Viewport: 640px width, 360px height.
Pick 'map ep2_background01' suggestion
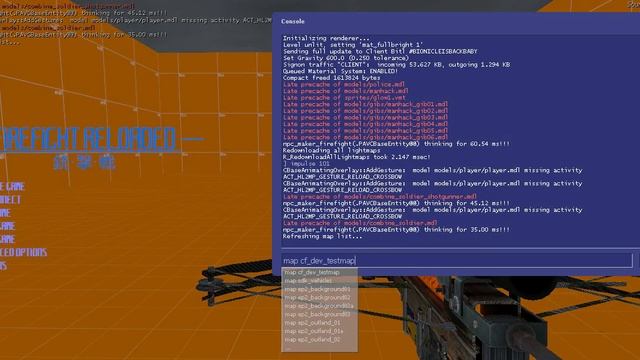click(319, 289)
